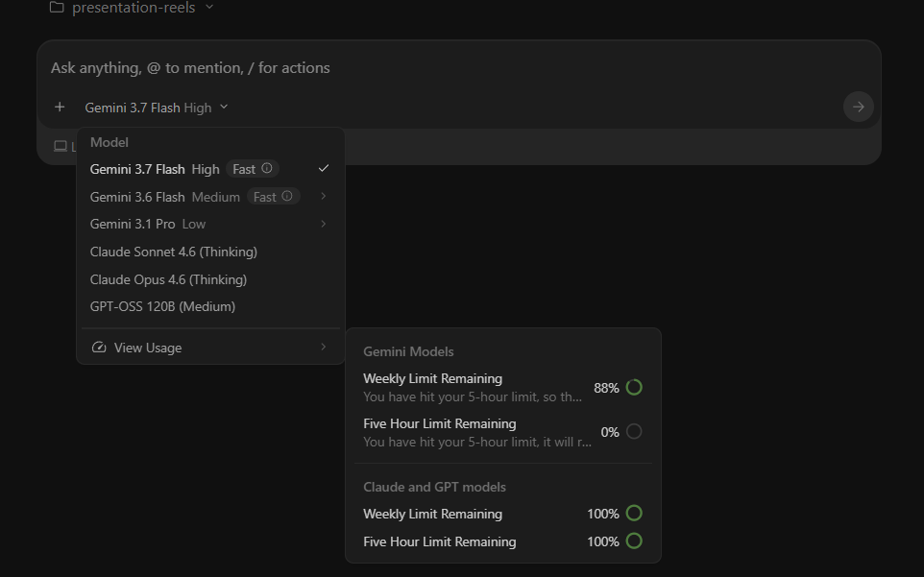Click the send arrow button
Screen dimensions: 924x577
click(858, 108)
